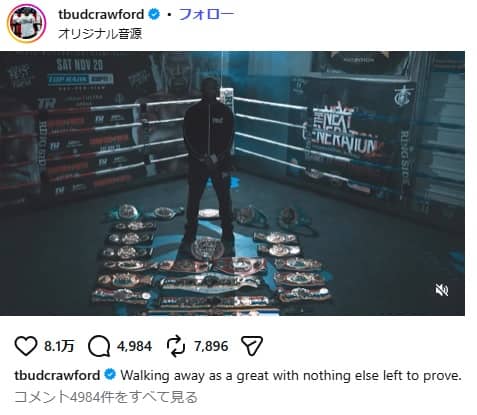
Task: Open the tbudcrawford username in the header
Action: (x=101, y=14)
